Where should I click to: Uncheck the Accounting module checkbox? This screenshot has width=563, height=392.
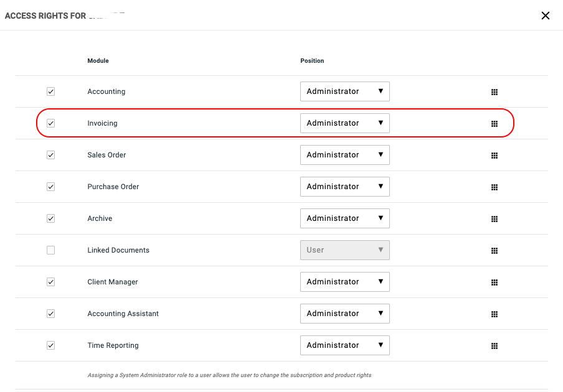(x=51, y=91)
